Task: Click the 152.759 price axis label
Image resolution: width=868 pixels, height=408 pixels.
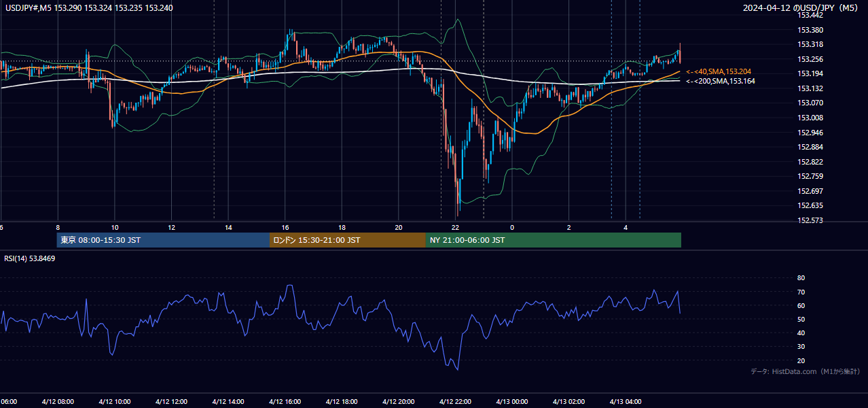Action: (x=810, y=176)
